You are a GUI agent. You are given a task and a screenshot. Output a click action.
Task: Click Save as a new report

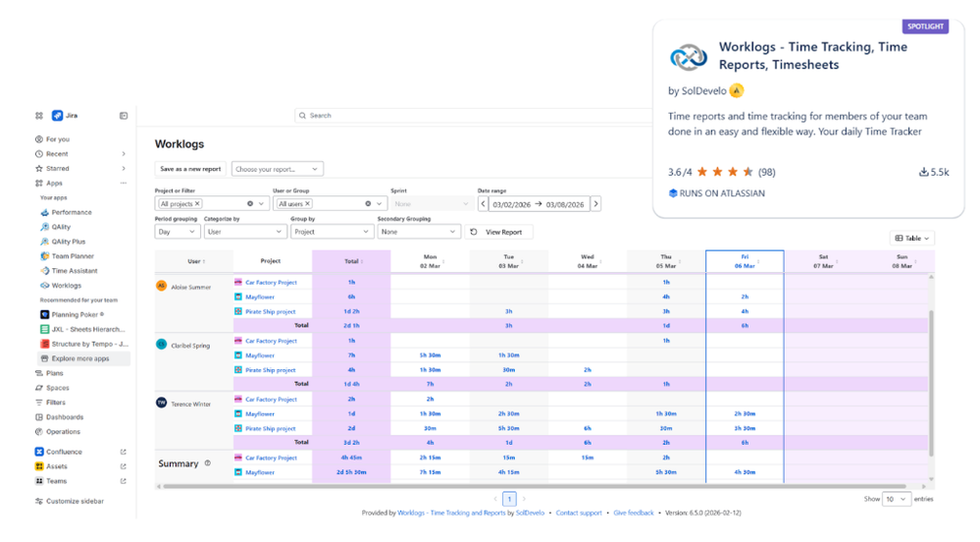pos(190,169)
